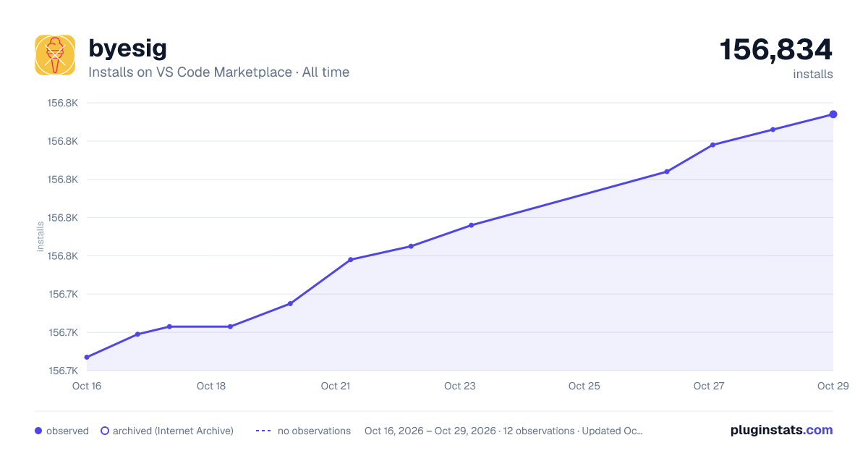Click the bottom 156.7K y-axis label
Screen dimensions: 868x456
pyautogui.click(x=63, y=371)
